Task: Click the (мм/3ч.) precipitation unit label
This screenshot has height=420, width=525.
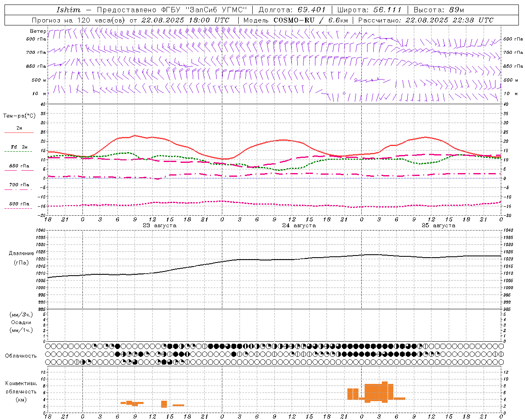Action: pyautogui.click(x=21, y=315)
